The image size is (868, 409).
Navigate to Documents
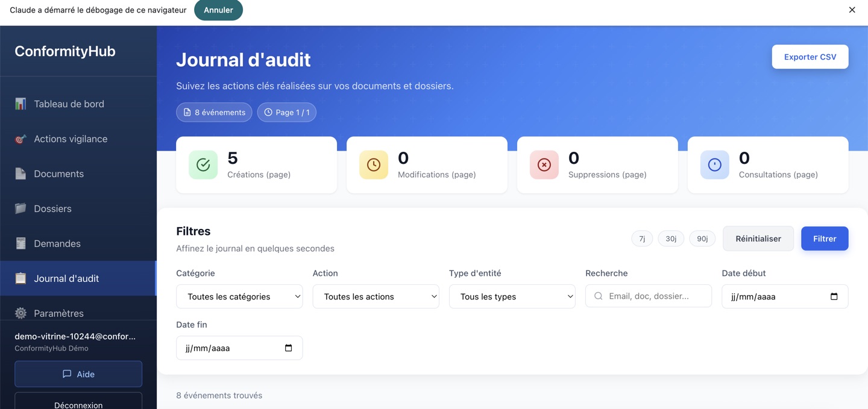(78, 173)
